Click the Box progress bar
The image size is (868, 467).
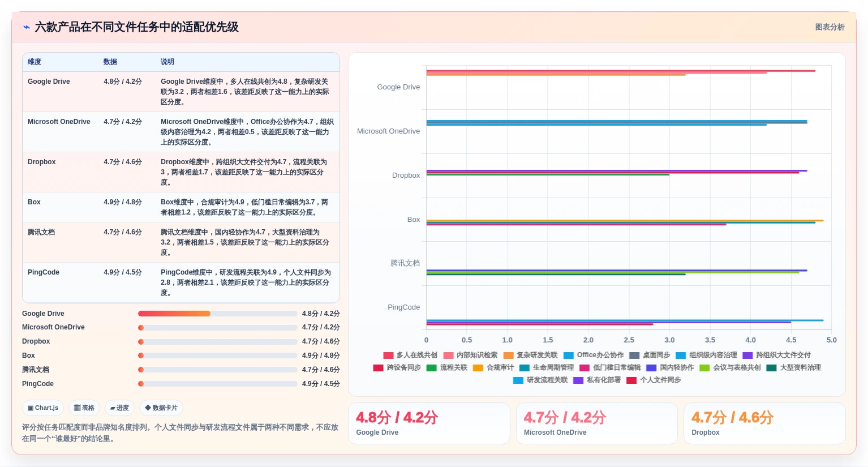pyautogui.click(x=218, y=355)
